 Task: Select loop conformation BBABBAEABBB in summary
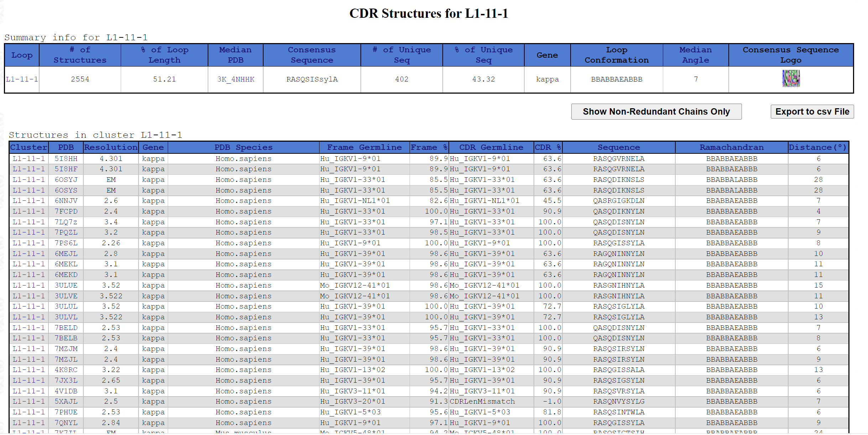617,79
